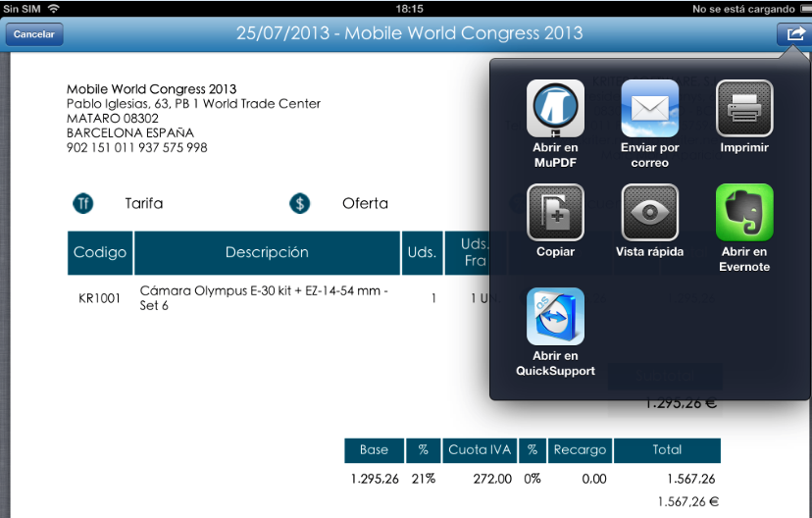Tap the 0,00 recargo value
The width and height of the screenshot is (812, 518).
click(x=594, y=479)
